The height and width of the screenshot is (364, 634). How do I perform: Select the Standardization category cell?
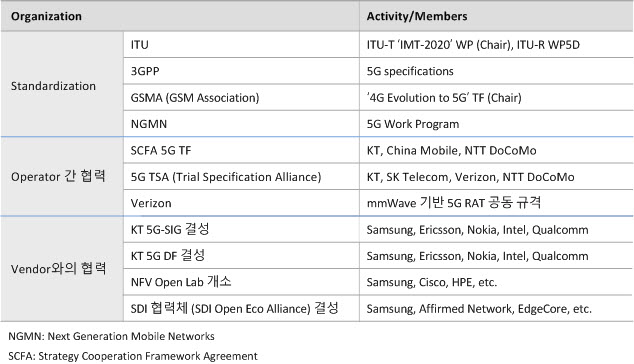pyautogui.click(x=62, y=84)
